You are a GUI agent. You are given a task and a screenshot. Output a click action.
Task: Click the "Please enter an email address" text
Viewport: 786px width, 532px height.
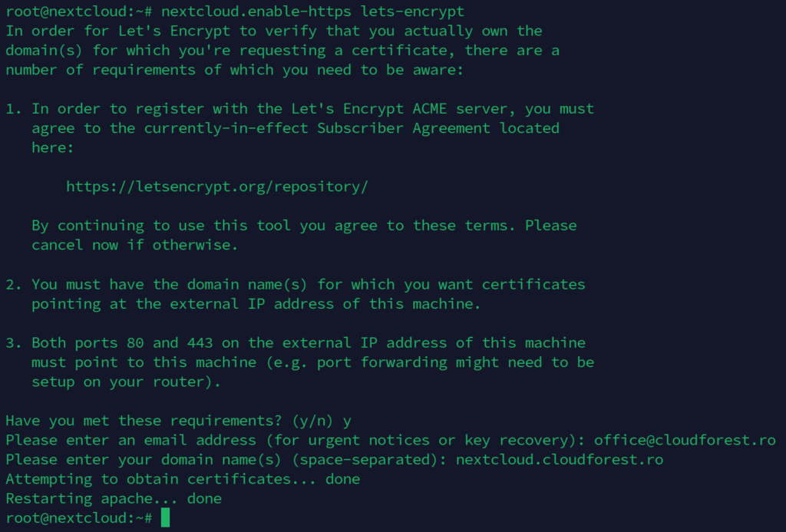click(x=130, y=440)
